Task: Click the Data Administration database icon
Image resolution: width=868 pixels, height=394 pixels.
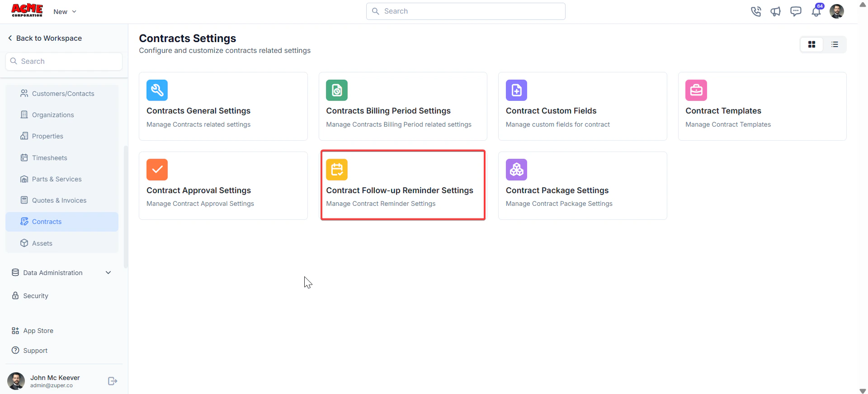Action: pos(15,272)
